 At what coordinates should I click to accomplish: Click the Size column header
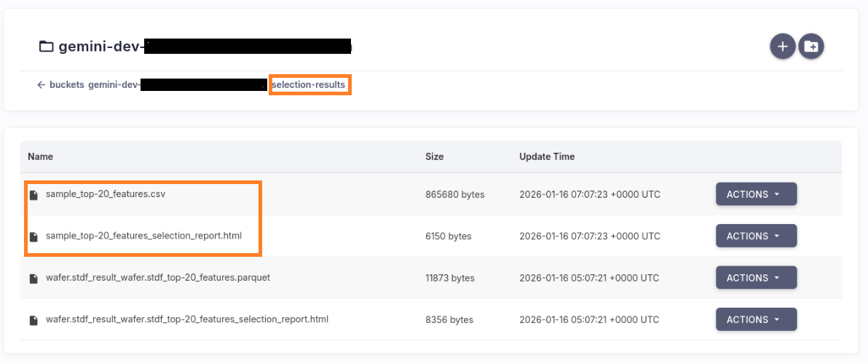[434, 156]
